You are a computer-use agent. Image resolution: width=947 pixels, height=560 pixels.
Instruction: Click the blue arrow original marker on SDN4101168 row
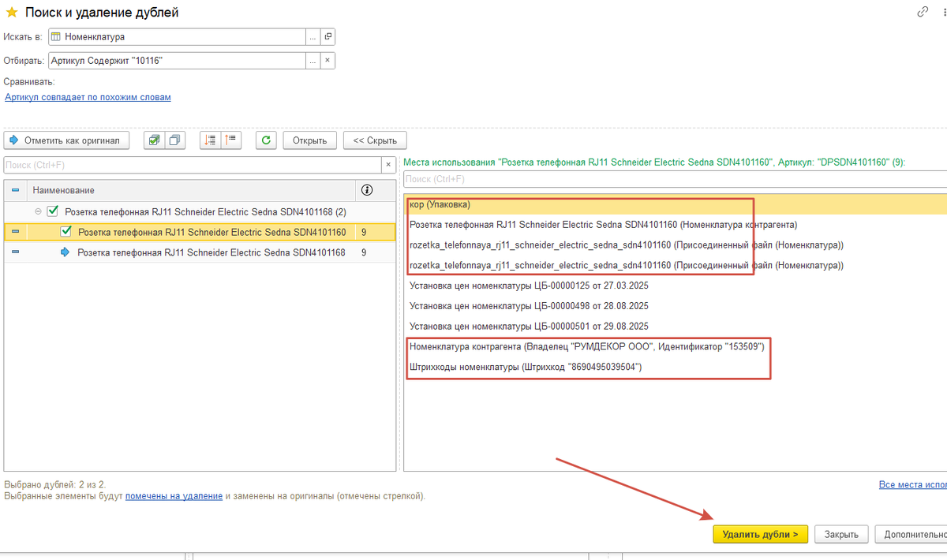point(66,252)
